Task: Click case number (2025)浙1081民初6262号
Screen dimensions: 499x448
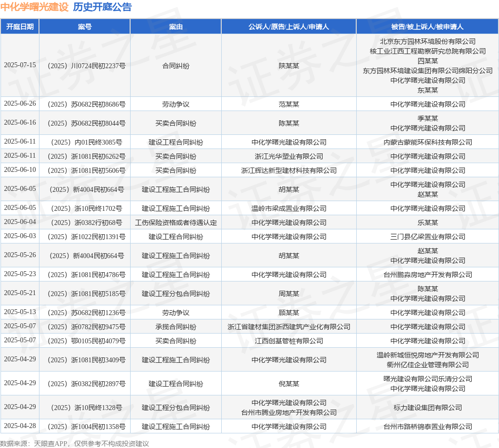Action: point(87,156)
